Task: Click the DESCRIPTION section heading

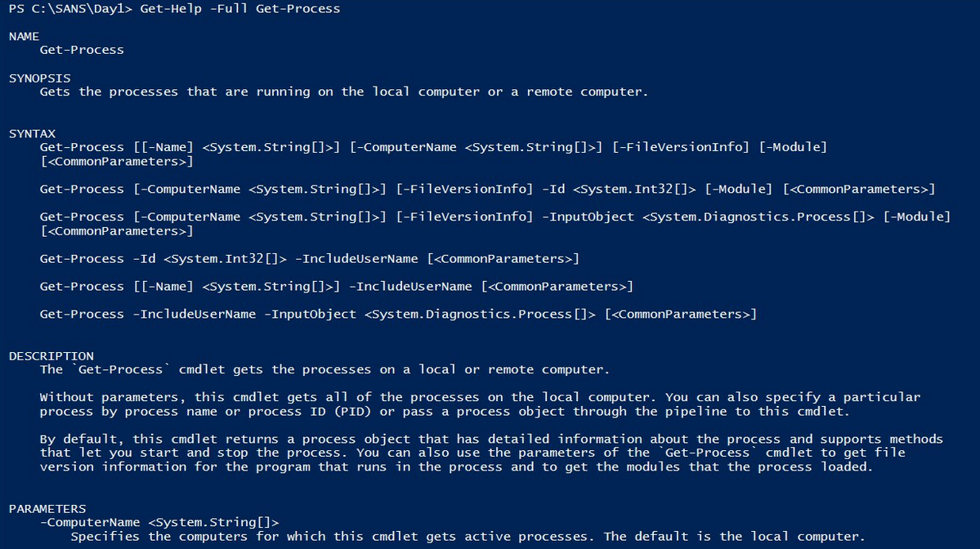Action: click(x=51, y=356)
